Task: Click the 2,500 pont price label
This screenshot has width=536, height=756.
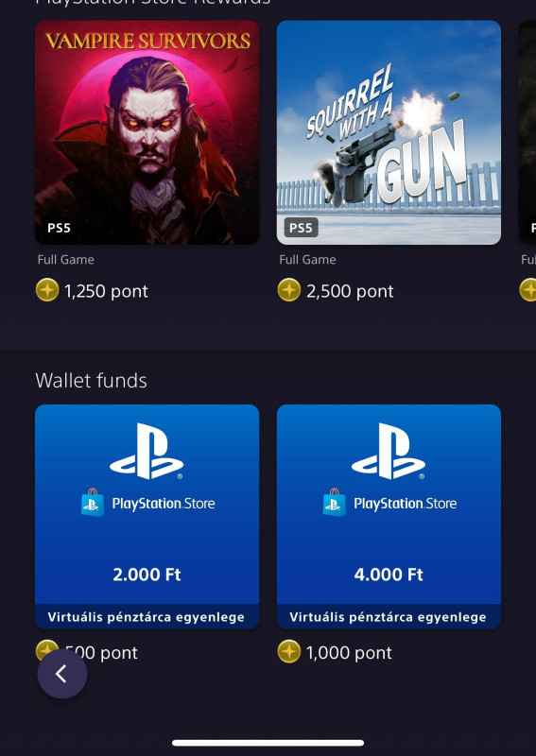Action: click(x=350, y=291)
